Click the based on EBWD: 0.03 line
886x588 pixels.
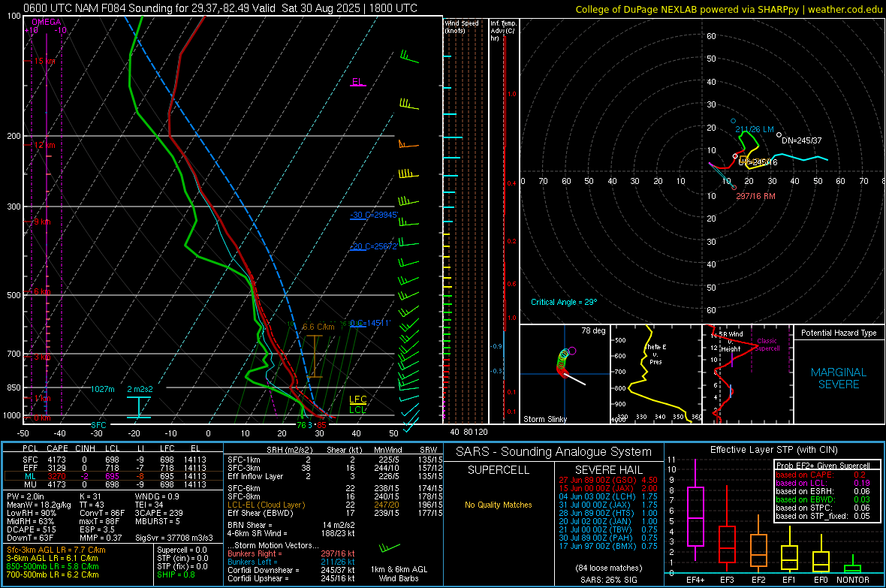(x=823, y=500)
